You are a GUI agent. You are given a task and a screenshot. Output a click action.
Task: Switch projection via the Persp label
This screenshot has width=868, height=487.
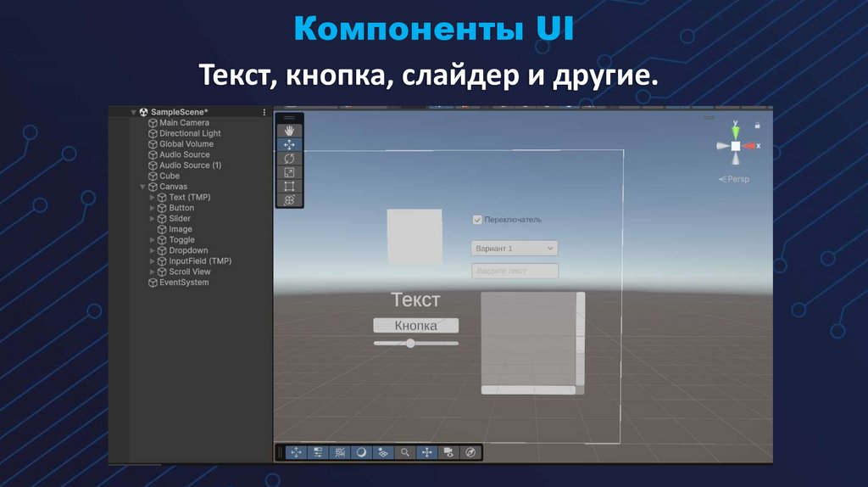tap(734, 179)
